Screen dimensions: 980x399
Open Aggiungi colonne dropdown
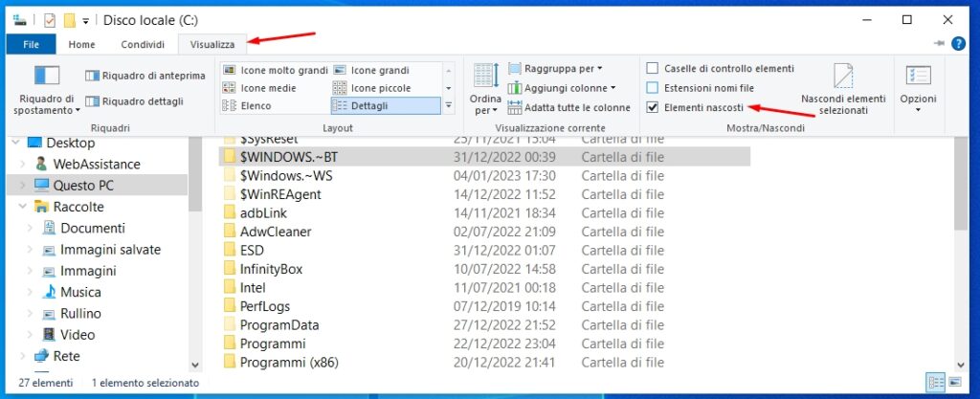click(562, 88)
